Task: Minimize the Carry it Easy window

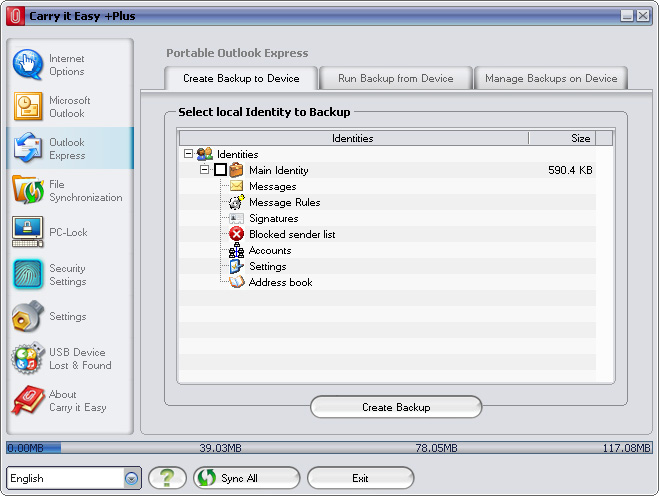Action: (x=627, y=16)
